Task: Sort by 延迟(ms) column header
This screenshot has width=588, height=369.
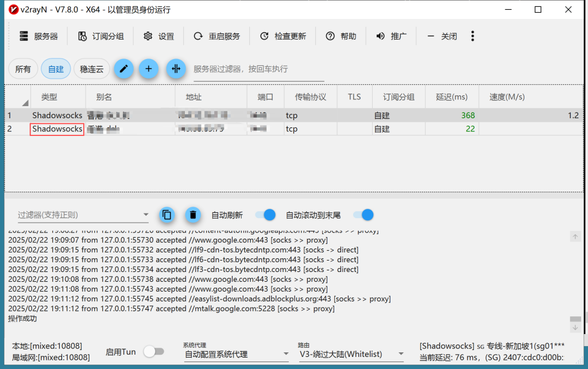Action: coord(451,97)
